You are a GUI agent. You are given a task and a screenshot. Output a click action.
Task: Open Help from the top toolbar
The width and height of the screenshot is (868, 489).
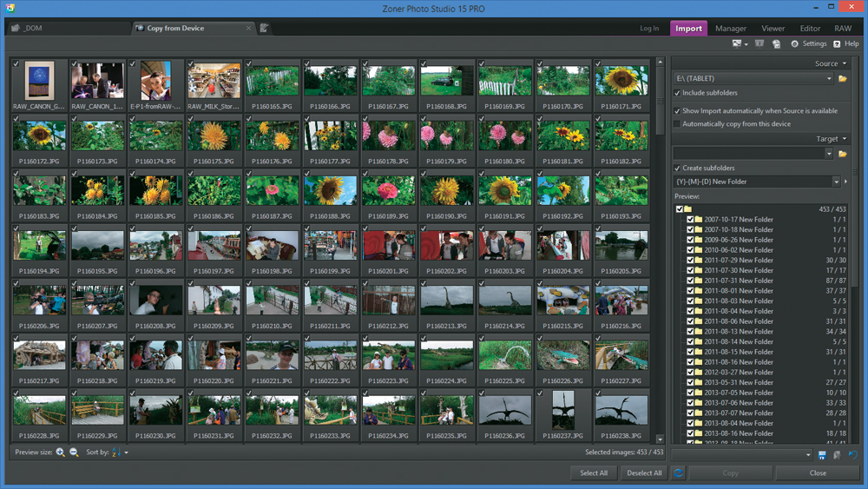pos(846,43)
